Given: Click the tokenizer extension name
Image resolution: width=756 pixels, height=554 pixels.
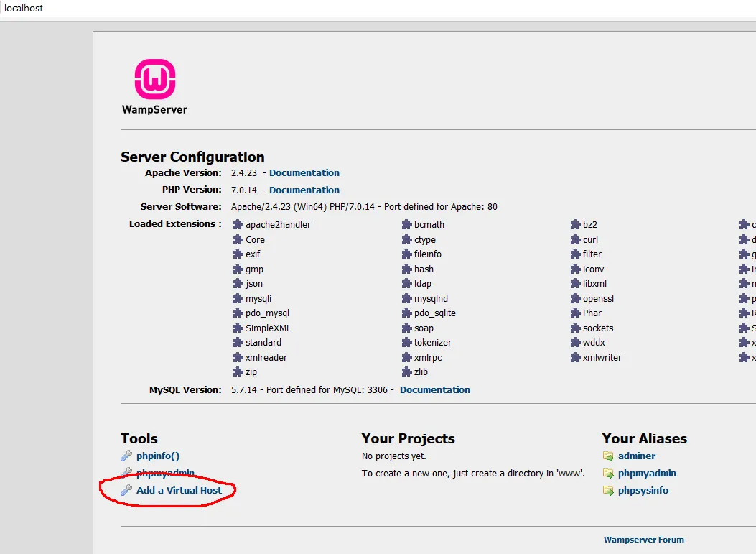Looking at the screenshot, I should [x=433, y=342].
